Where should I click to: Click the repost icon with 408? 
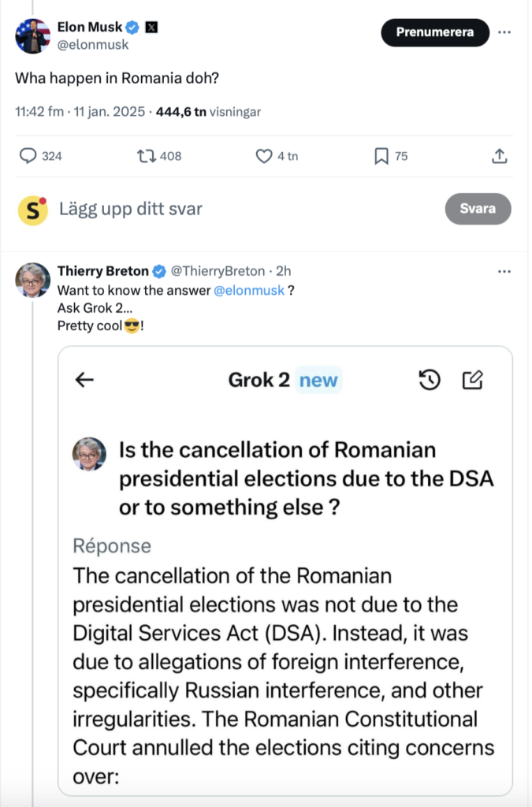pos(146,156)
